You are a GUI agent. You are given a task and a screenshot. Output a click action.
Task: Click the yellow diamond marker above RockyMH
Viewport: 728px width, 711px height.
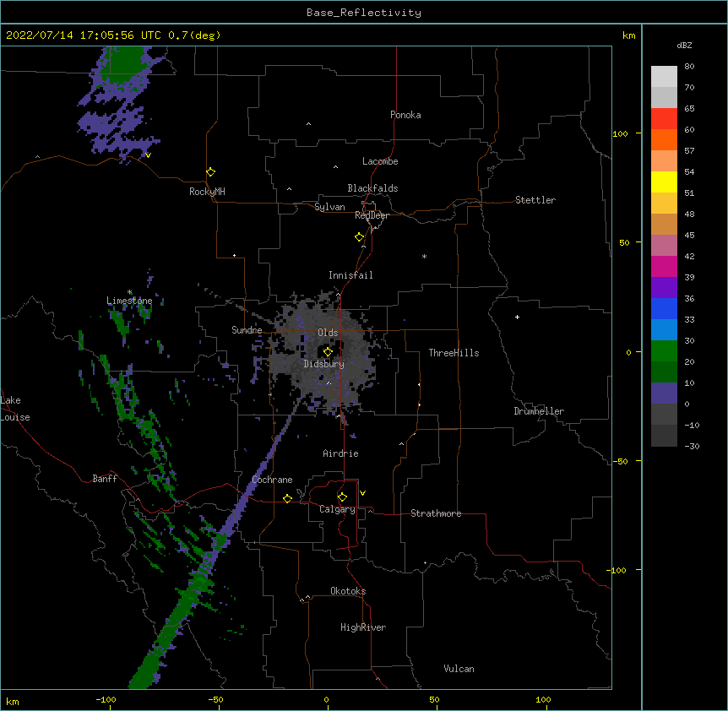click(210, 172)
